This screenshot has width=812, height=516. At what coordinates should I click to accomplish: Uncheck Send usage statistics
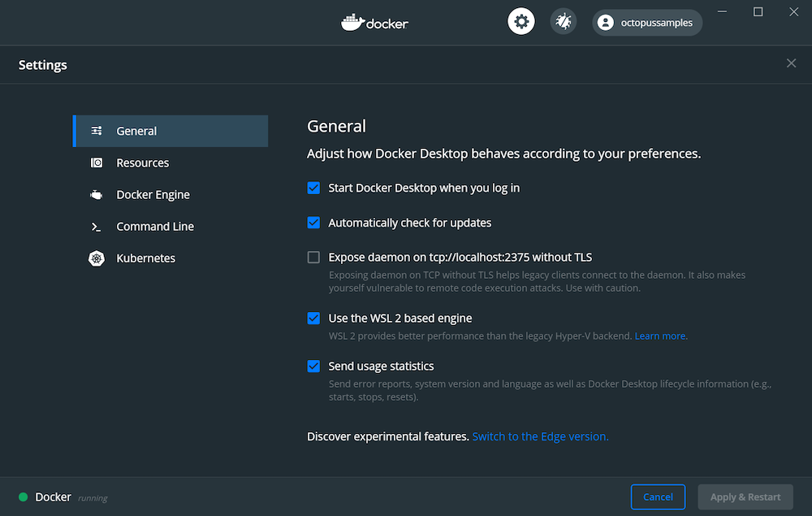313,366
